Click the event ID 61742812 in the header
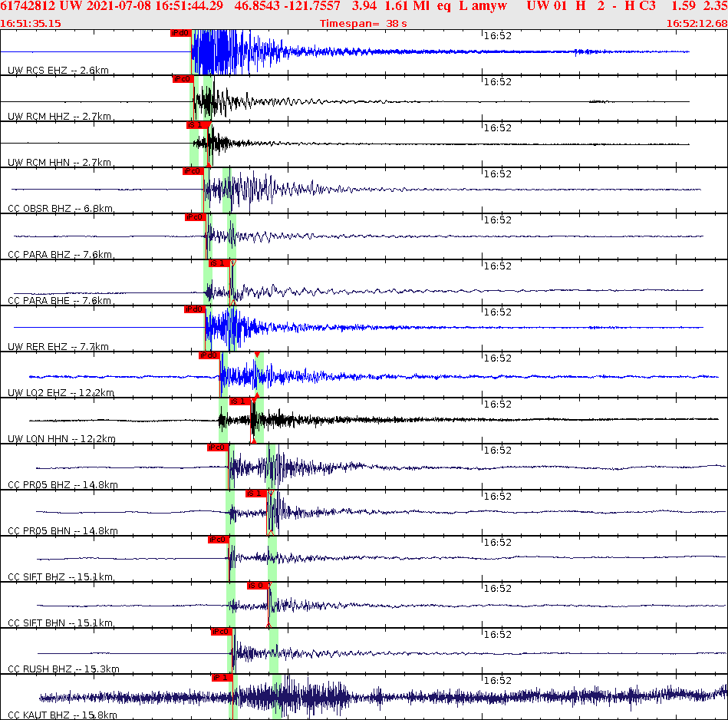Screen dimensions: 728x720 26,6
